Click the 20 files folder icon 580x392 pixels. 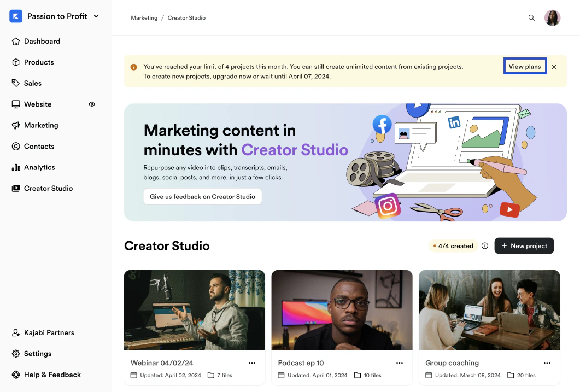pos(511,375)
